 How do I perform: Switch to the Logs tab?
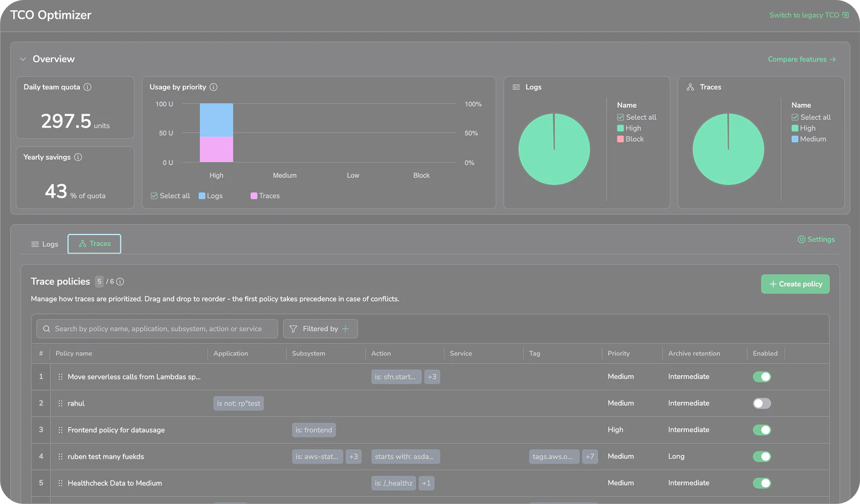tap(45, 244)
